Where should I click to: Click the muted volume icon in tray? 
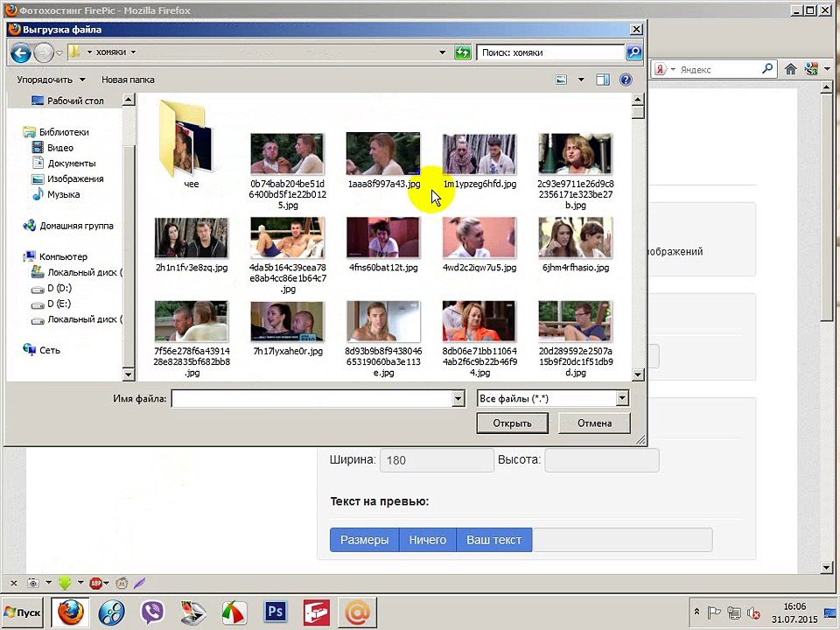click(753, 612)
